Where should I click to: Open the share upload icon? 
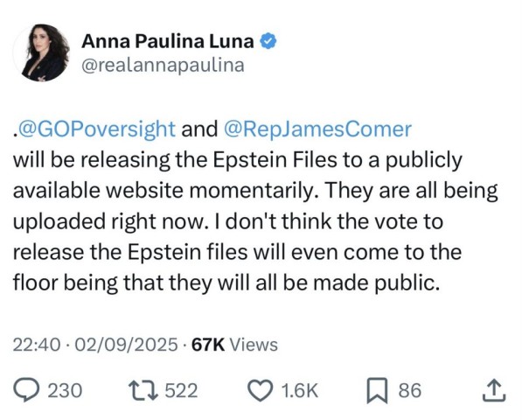coord(494,390)
